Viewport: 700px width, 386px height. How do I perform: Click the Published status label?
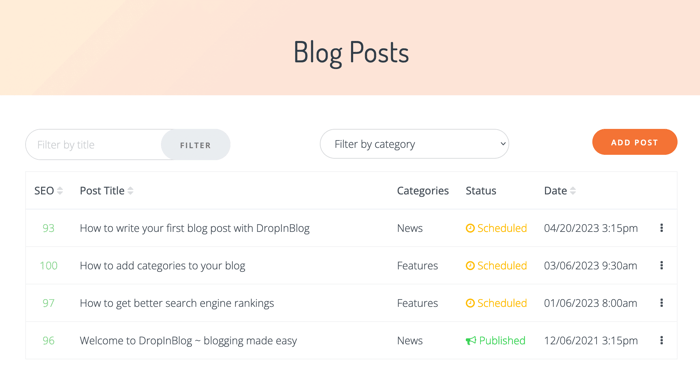click(502, 340)
